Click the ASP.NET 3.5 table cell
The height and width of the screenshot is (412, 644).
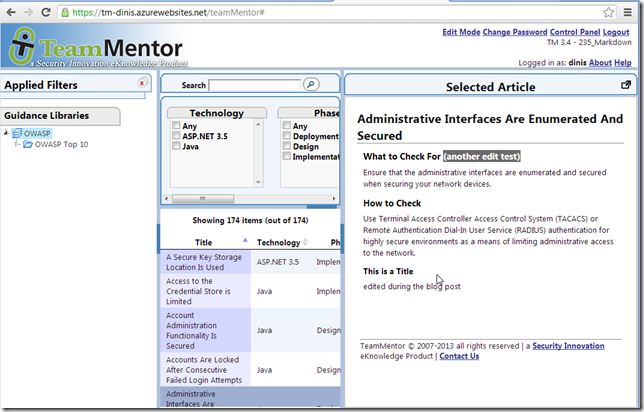[x=278, y=262]
